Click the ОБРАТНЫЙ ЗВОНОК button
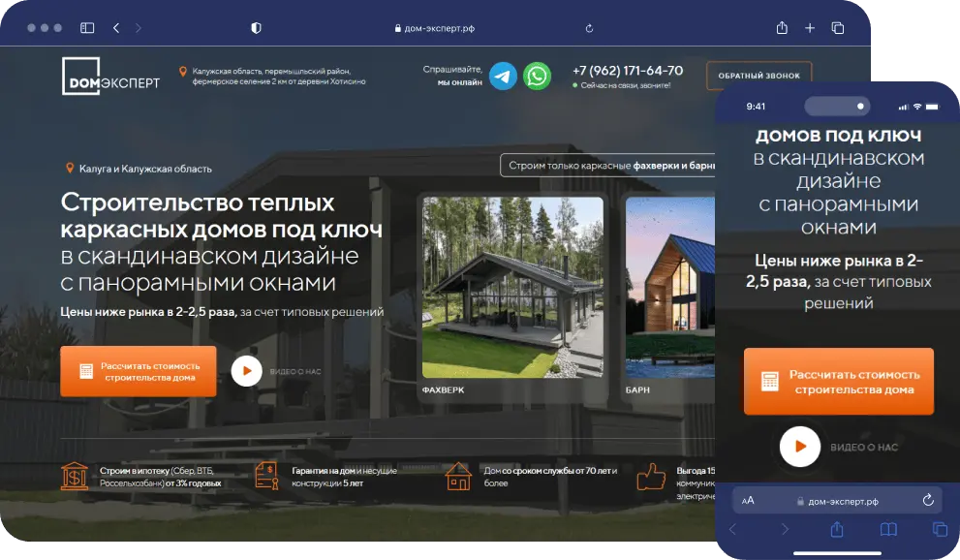 click(759, 76)
